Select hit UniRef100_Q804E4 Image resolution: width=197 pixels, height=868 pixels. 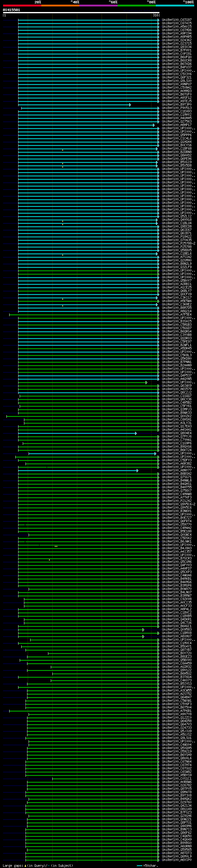tap(176, 433)
